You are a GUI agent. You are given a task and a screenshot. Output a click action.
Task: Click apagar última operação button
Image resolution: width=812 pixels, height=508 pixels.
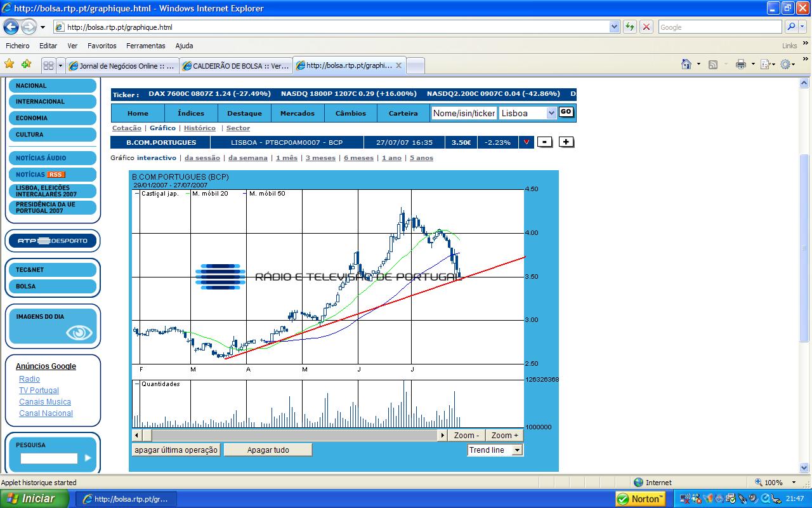[176, 450]
